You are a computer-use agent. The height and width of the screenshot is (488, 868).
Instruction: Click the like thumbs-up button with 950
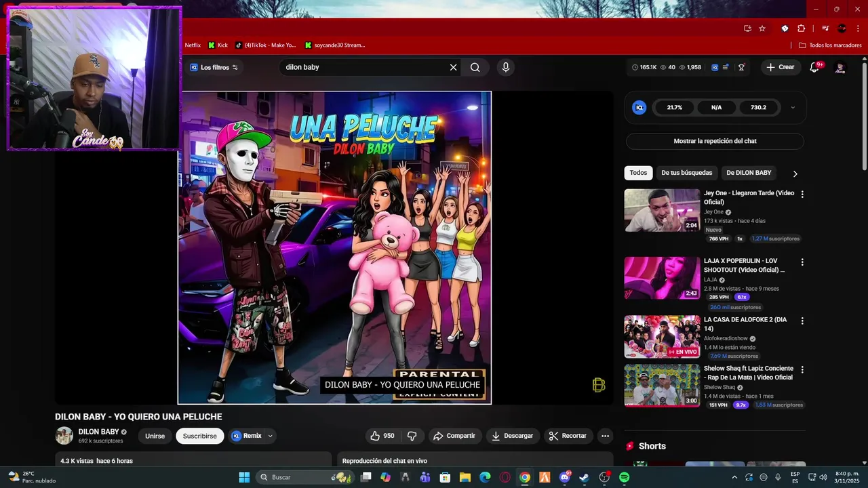[x=382, y=436]
